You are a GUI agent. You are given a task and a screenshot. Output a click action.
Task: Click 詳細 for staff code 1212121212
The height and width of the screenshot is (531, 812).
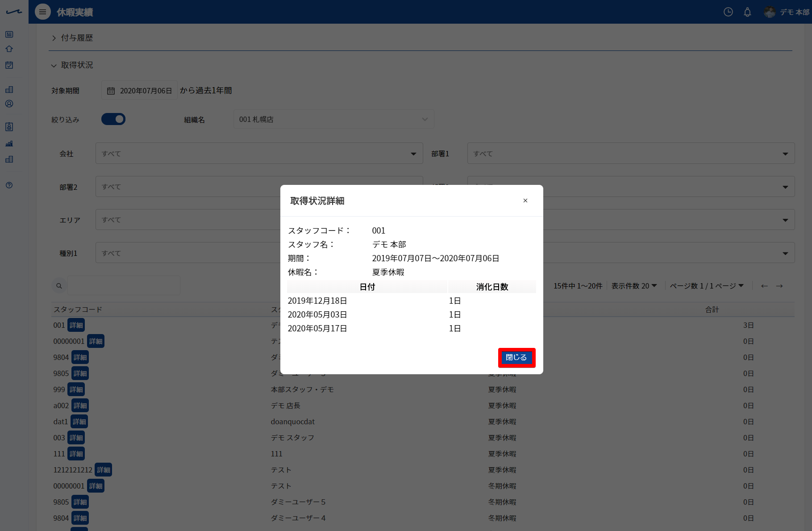(x=104, y=470)
